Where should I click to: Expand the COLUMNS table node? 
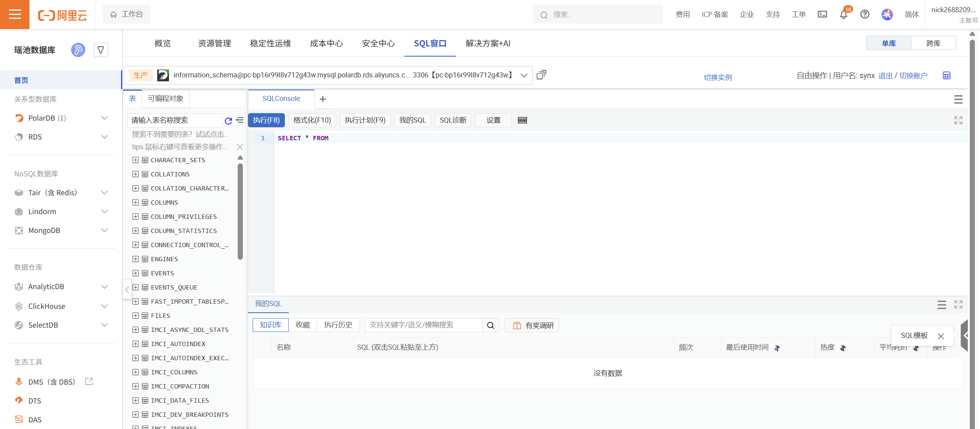pyautogui.click(x=136, y=202)
